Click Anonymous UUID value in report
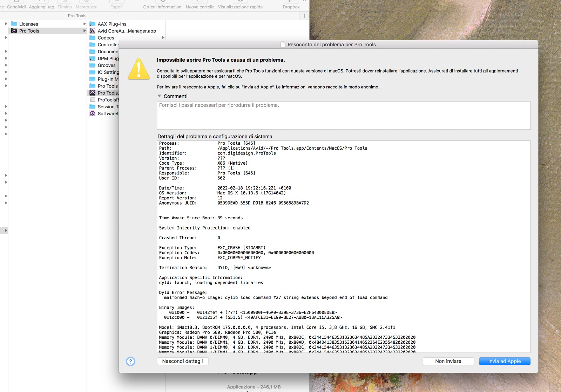 pos(263,203)
